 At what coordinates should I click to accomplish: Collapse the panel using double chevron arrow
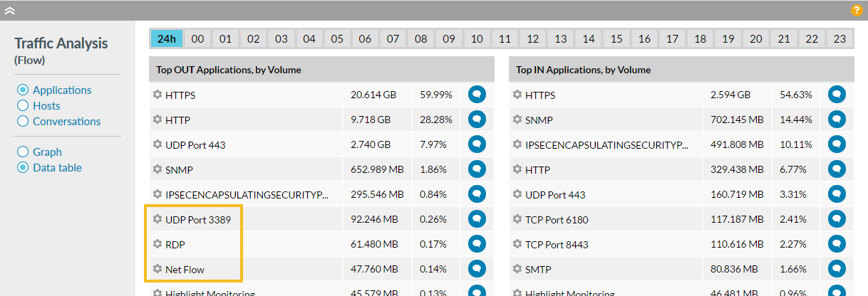10,11
